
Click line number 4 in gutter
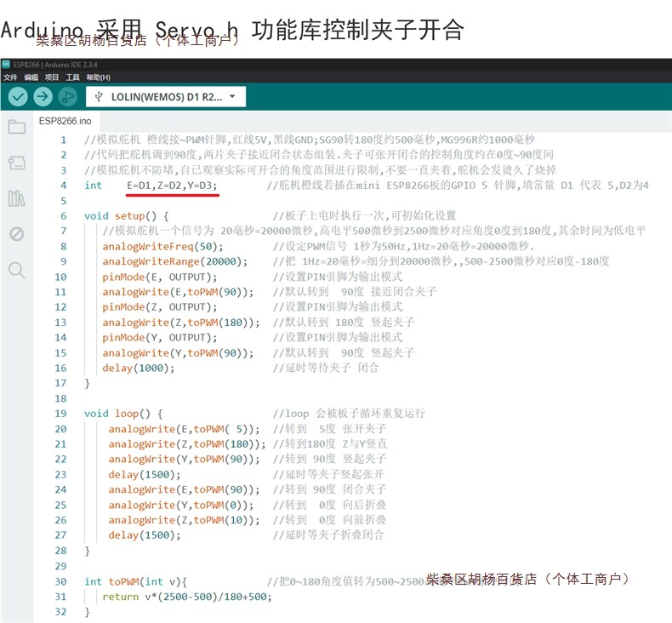pyautogui.click(x=64, y=186)
